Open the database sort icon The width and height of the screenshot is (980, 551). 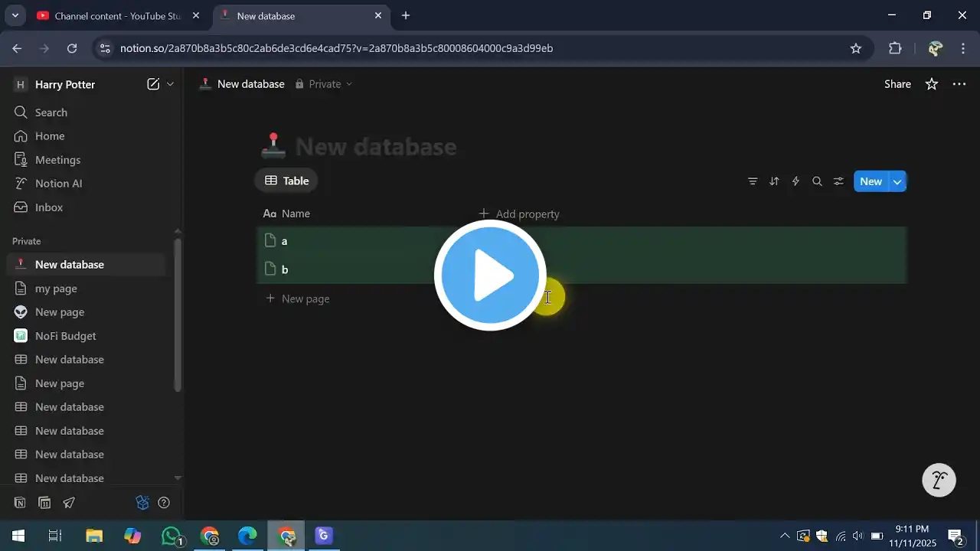point(774,181)
